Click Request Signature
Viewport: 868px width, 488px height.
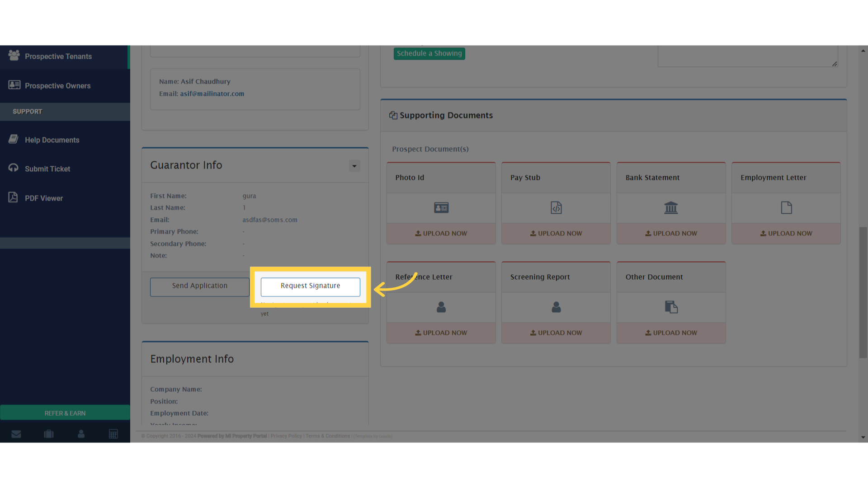tap(310, 286)
